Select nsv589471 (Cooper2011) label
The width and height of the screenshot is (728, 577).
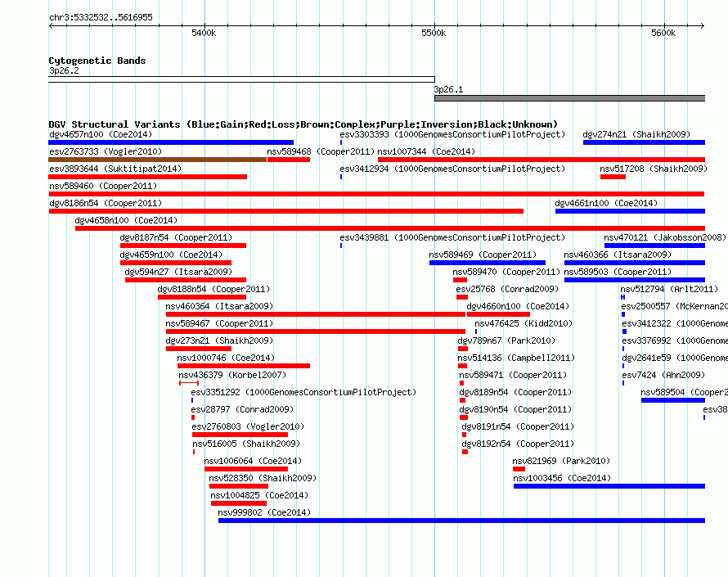coord(513,376)
